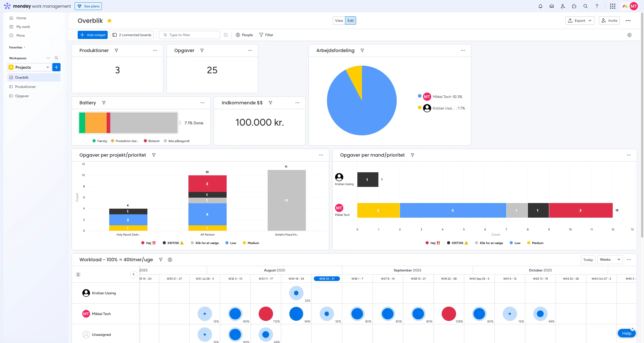644x343 pixels.
Task: Open the Produktioner board in sidebar
Action: click(25, 87)
